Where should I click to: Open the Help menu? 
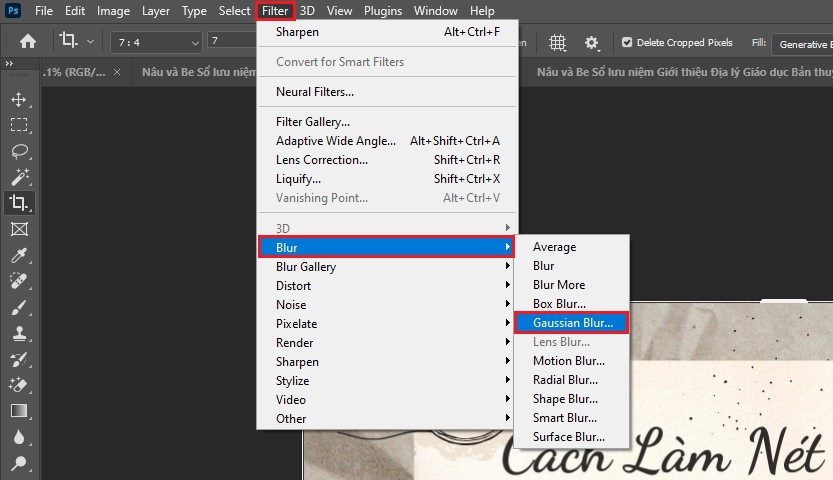coord(482,11)
